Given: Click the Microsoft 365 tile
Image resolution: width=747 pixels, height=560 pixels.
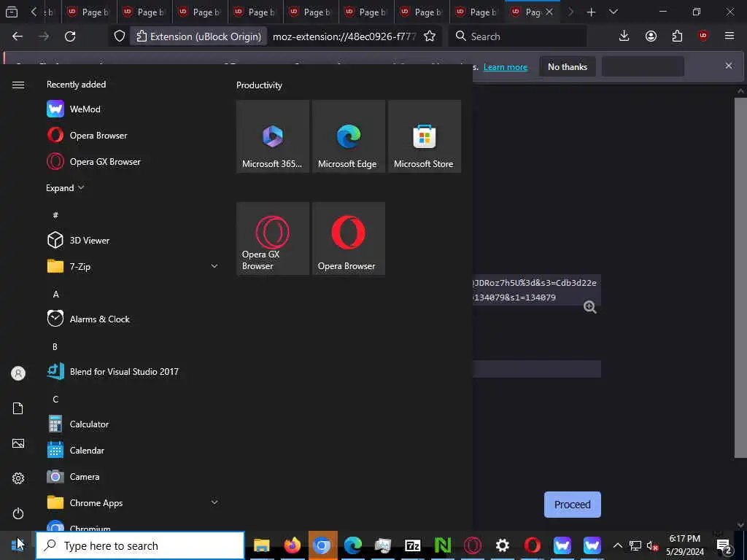Looking at the screenshot, I should (x=273, y=136).
